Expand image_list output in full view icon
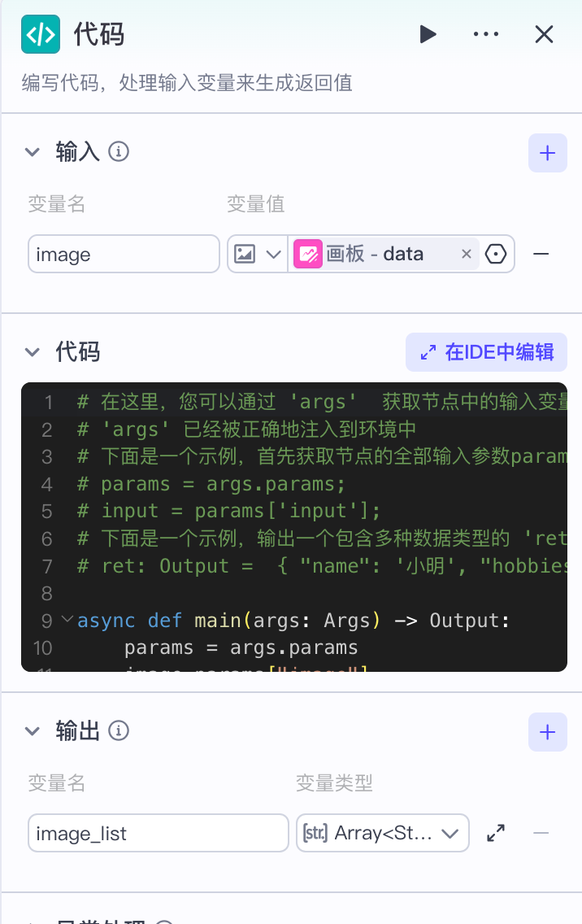582x924 pixels. click(x=496, y=833)
